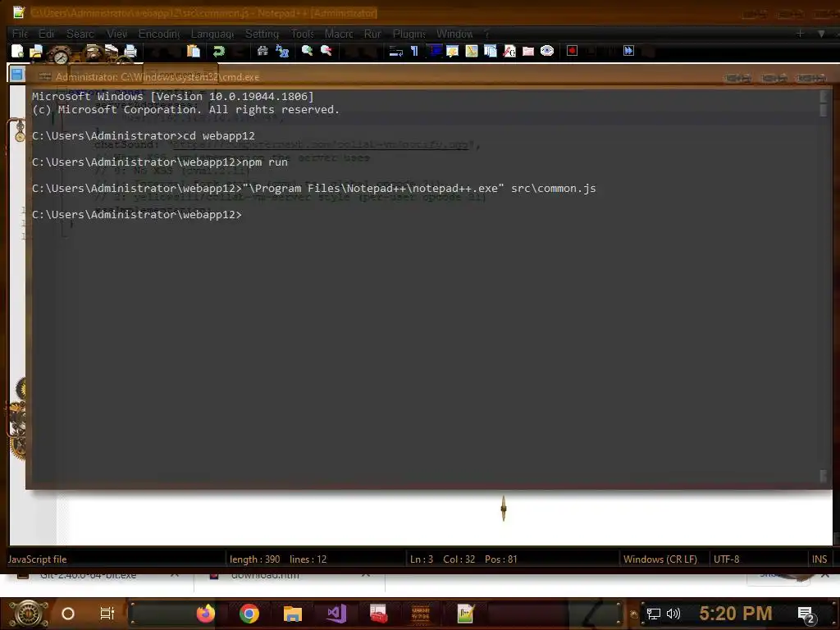Toggle the Indent Guide toolbar icon
Image resolution: width=840 pixels, height=630 pixels.
(435, 51)
